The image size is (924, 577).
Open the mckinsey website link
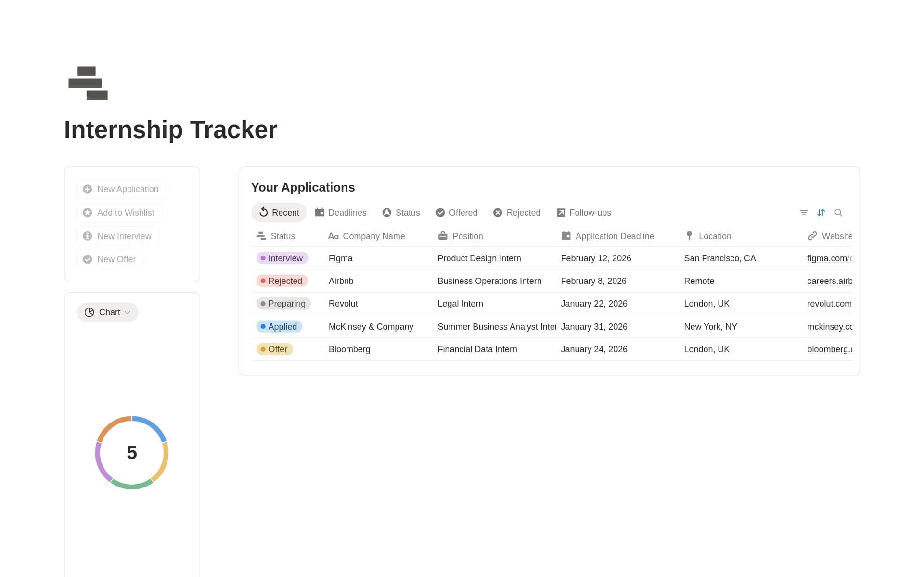point(830,327)
